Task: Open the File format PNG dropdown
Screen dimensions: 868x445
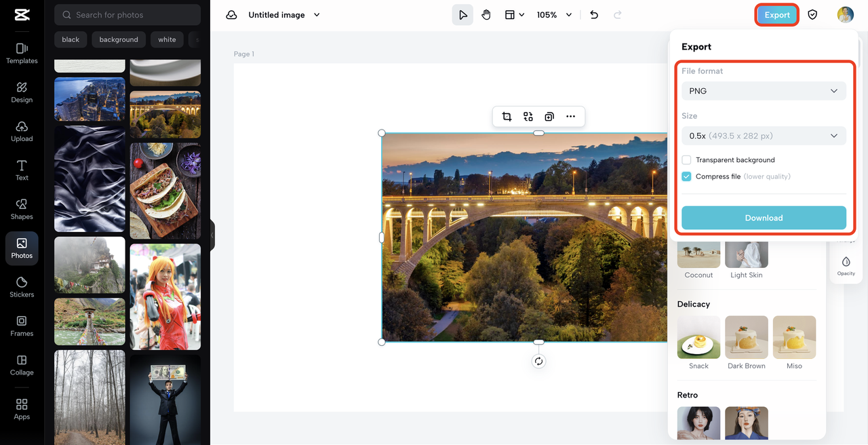Action: 764,91
